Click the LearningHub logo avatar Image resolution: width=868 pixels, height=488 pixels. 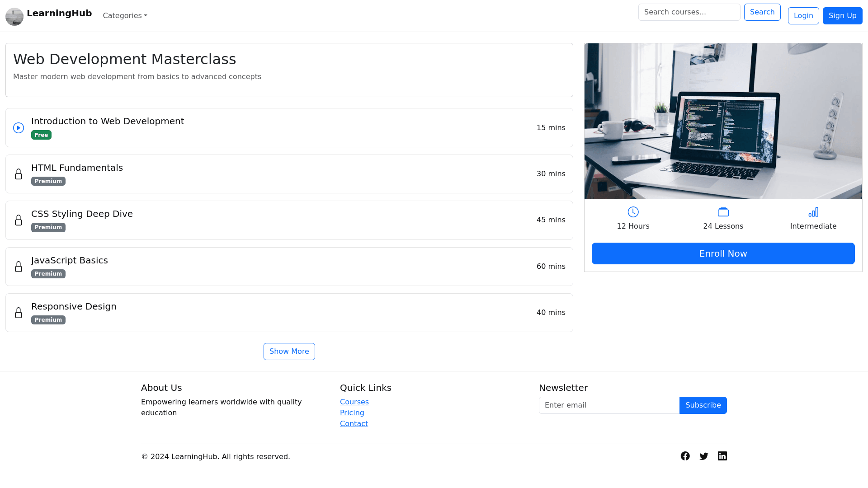coord(14,17)
